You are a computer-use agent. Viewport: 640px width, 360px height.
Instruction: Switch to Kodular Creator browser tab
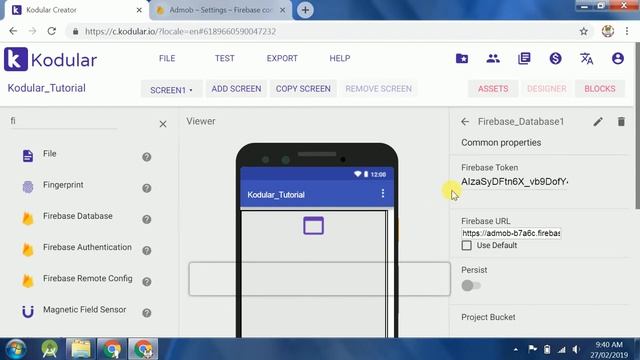coord(76,10)
